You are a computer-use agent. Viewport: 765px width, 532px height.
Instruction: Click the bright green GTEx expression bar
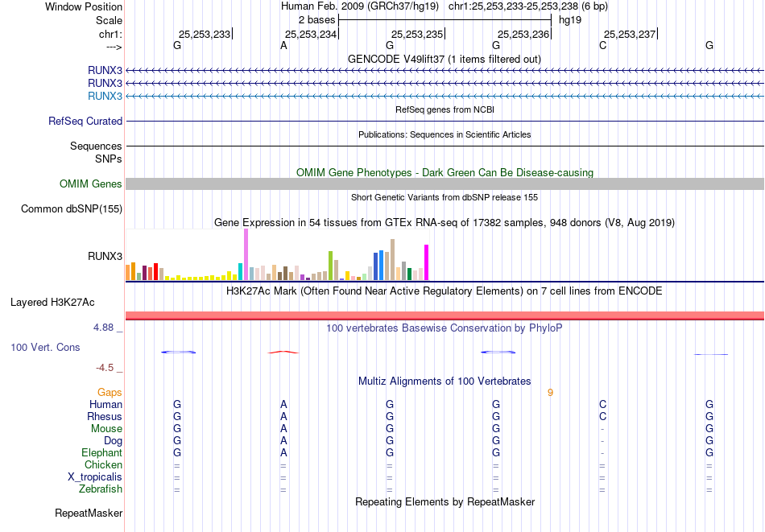[330, 266]
